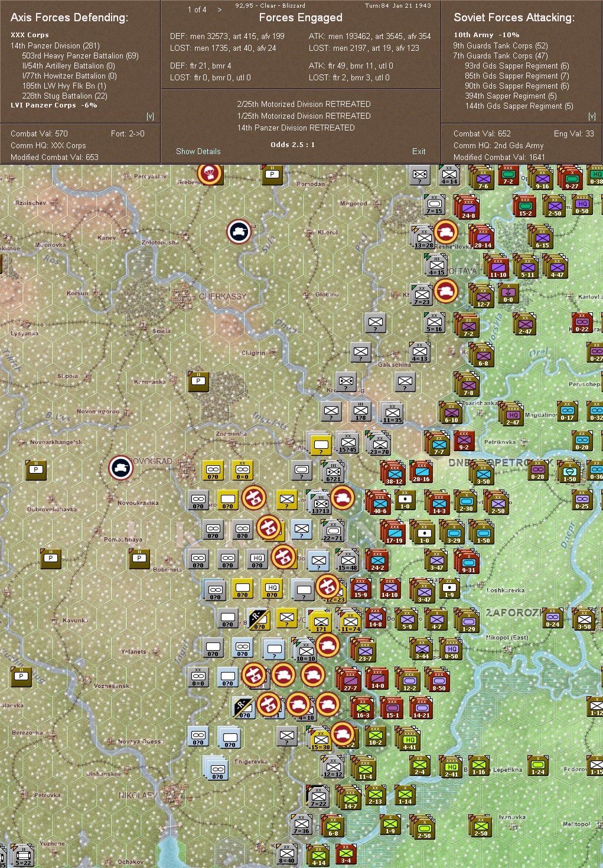The height and width of the screenshot is (868, 603).
Task: Open the [v] expander under Soviet Forces Attacking
Action: (590, 116)
